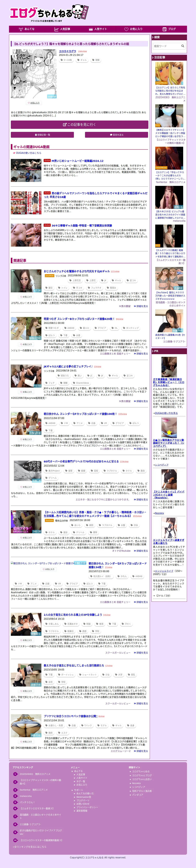Toggle お気に入り for the 2023/07/16 article
The width and height of the screenshot is (196, 868).
(x=26, y=538)
